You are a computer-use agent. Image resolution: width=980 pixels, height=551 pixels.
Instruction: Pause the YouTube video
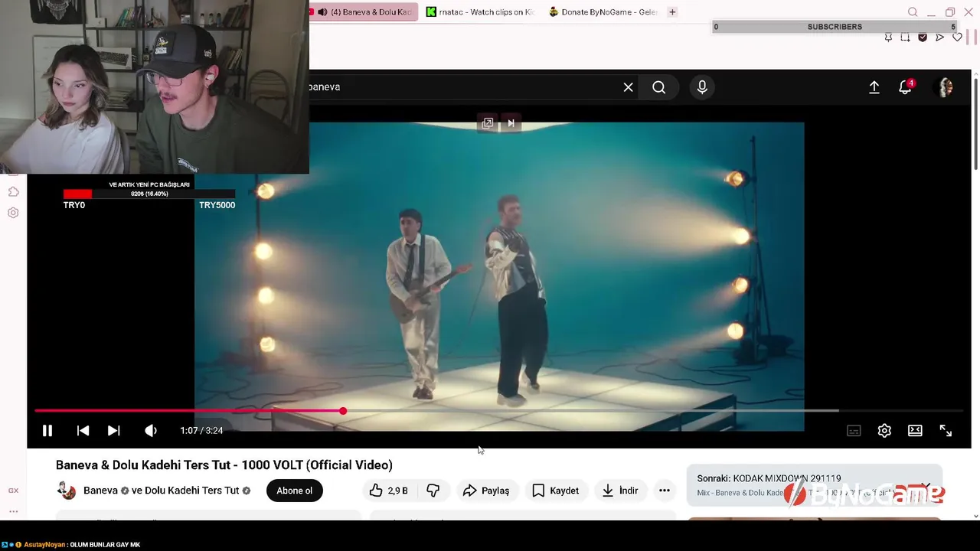(47, 431)
